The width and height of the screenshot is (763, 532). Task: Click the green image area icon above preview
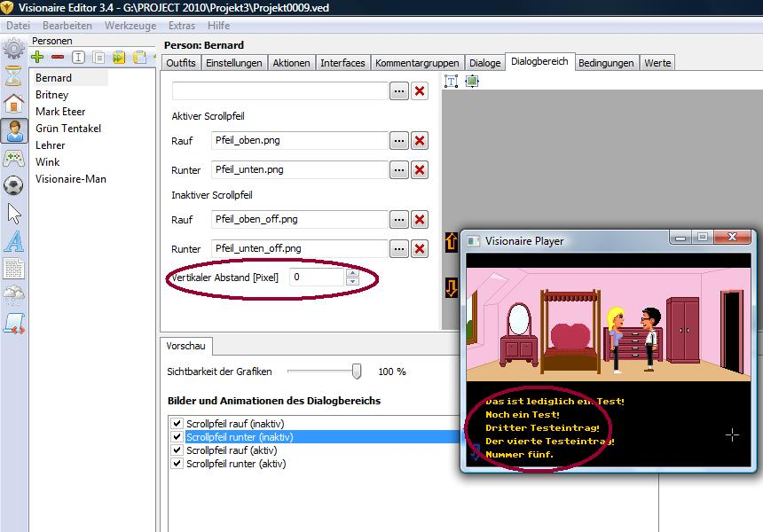coord(471,82)
